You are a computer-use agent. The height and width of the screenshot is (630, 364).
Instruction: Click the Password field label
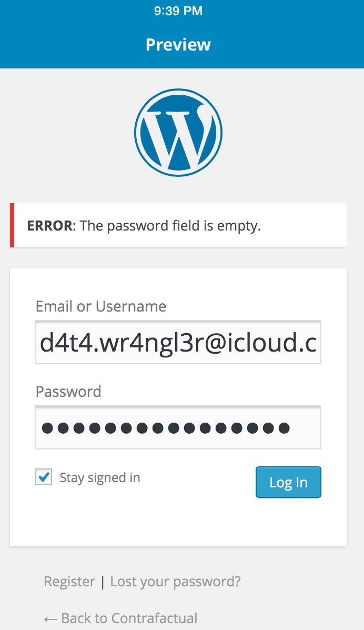pos(68,392)
